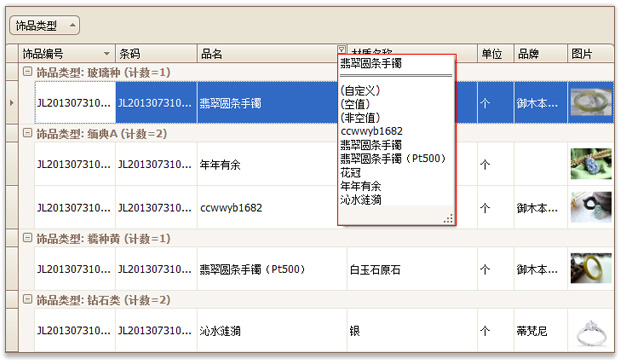Select the 翡翠圆条手镯 cell in the highlighted row
Viewport: 620px width, 360px height.
tap(267, 103)
